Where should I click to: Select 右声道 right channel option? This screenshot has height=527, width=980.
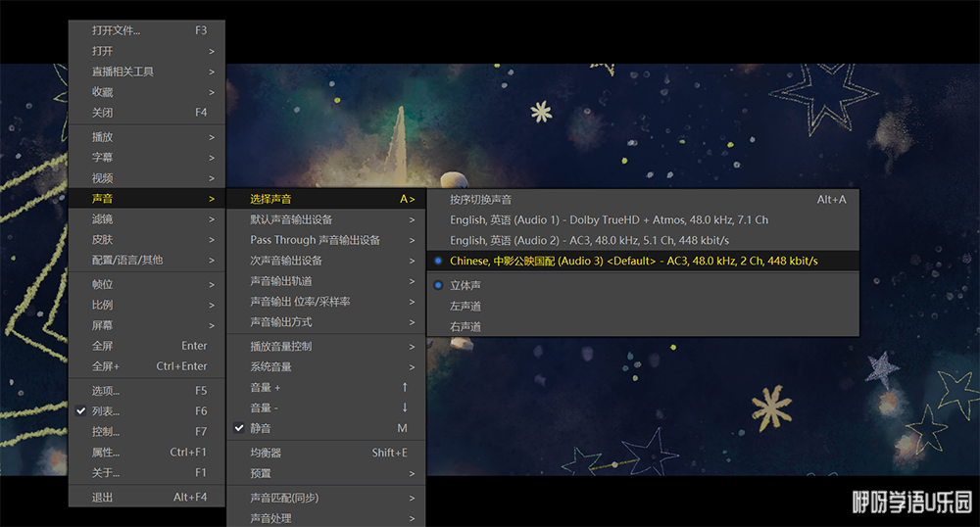coord(465,326)
